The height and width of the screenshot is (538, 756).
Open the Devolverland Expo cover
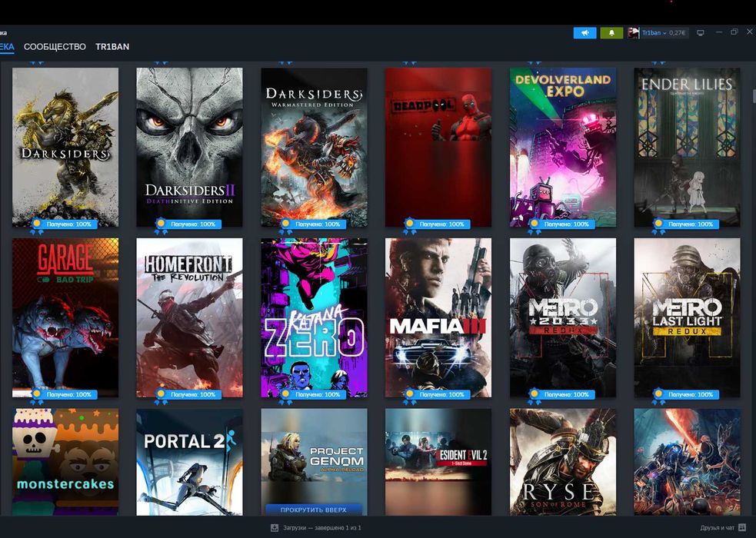[x=563, y=147]
